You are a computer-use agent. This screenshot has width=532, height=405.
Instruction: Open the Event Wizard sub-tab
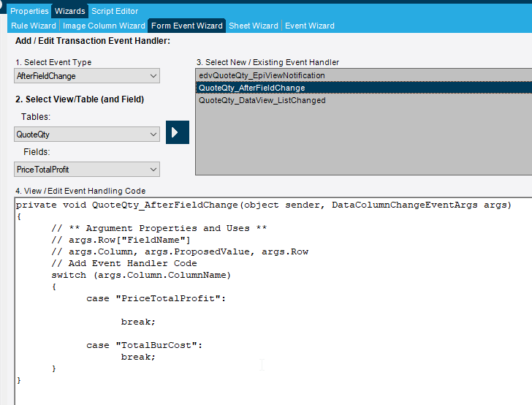click(310, 26)
